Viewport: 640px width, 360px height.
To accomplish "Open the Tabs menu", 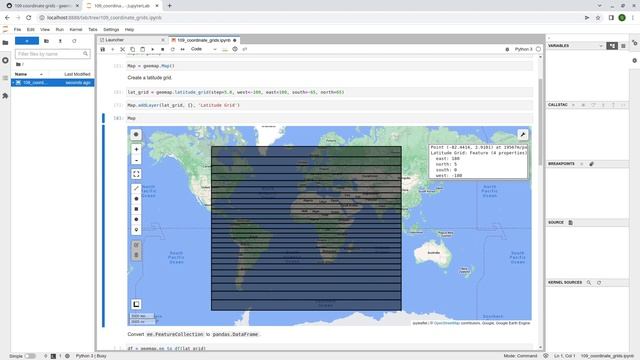I will pos(93,29).
